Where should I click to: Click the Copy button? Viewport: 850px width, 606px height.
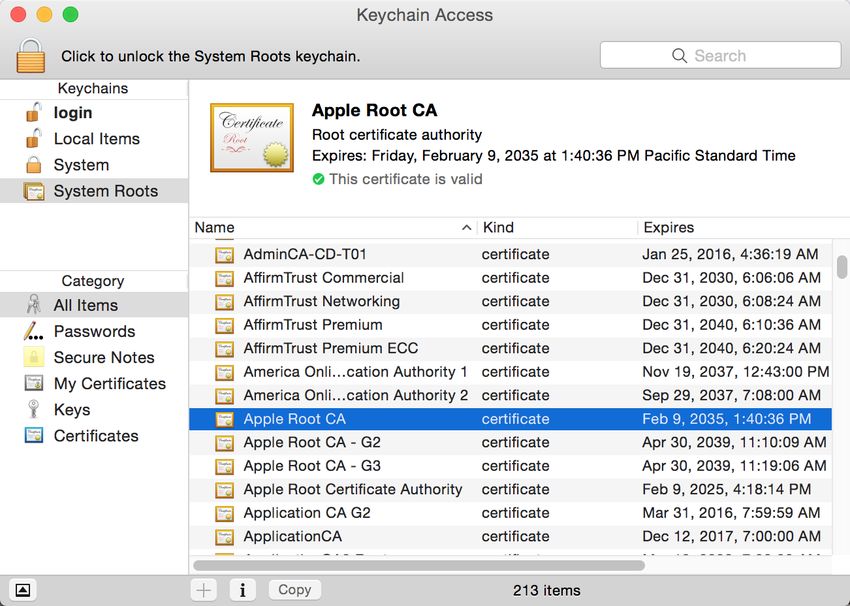click(294, 590)
